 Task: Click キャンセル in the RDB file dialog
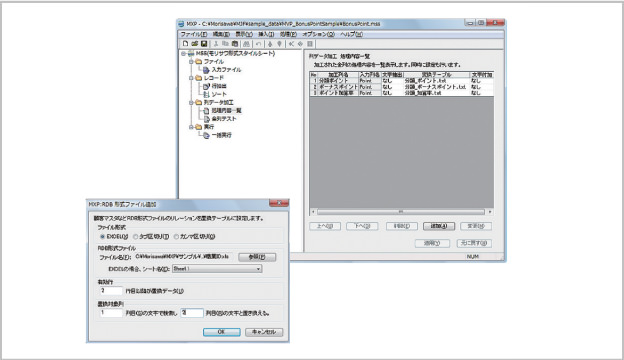(264, 332)
